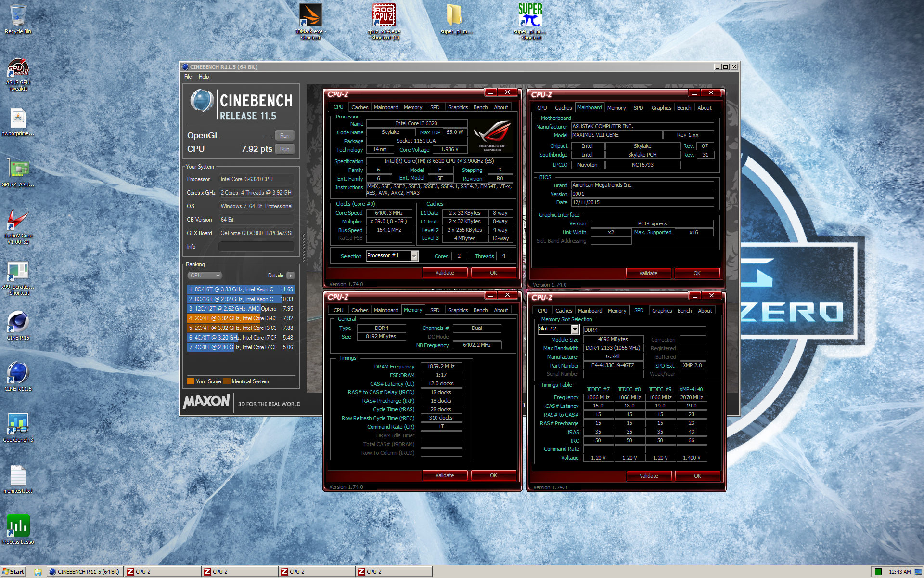Launch Super PI shortcut icon
Image resolution: width=924 pixels, height=578 pixels.
(x=530, y=22)
